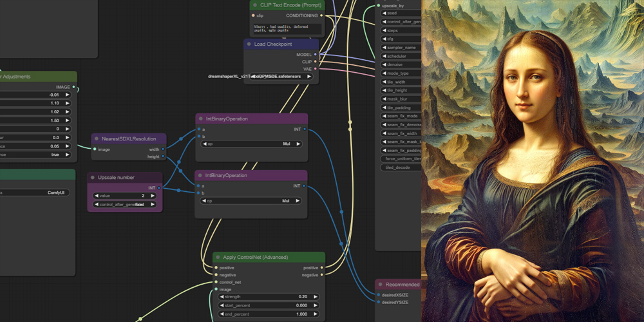Collapse the Recommended node with its title dot
This screenshot has height=322, width=644.
381,285
